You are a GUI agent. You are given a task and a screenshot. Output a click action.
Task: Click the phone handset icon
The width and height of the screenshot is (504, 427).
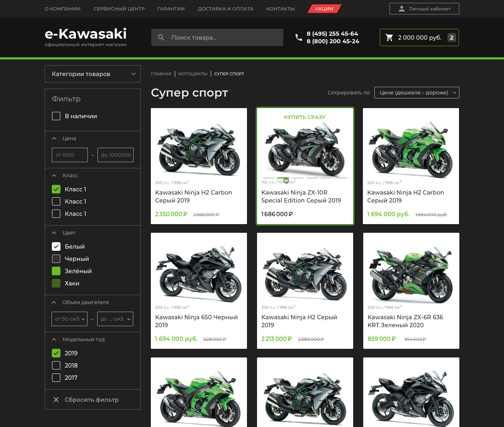tap(299, 37)
